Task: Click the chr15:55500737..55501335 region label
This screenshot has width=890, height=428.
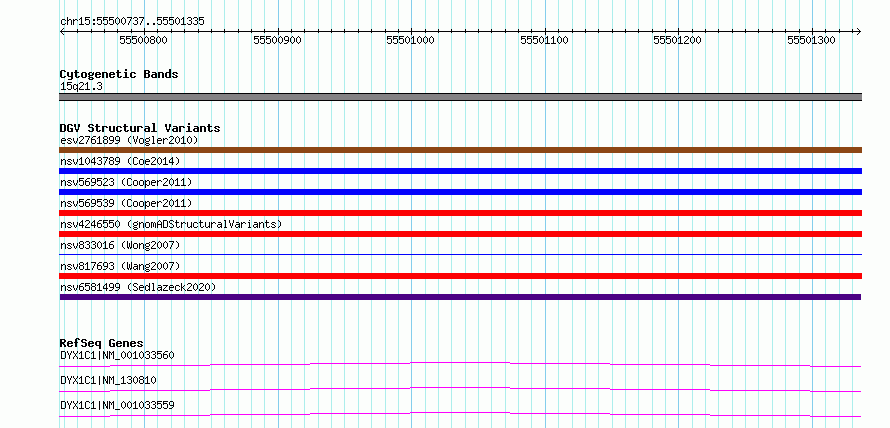Action: coord(132,22)
